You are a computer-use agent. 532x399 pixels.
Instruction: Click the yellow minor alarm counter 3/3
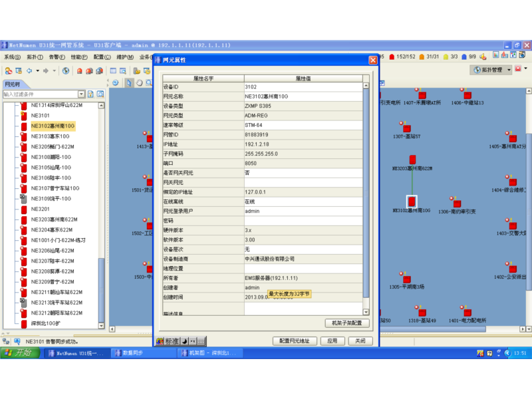pyautogui.click(x=450, y=57)
